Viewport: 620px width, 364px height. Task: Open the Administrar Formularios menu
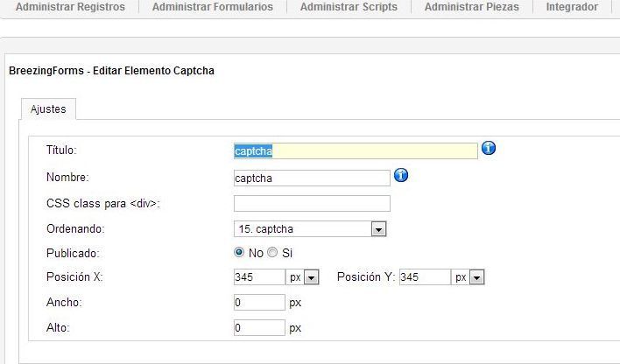[x=213, y=7]
